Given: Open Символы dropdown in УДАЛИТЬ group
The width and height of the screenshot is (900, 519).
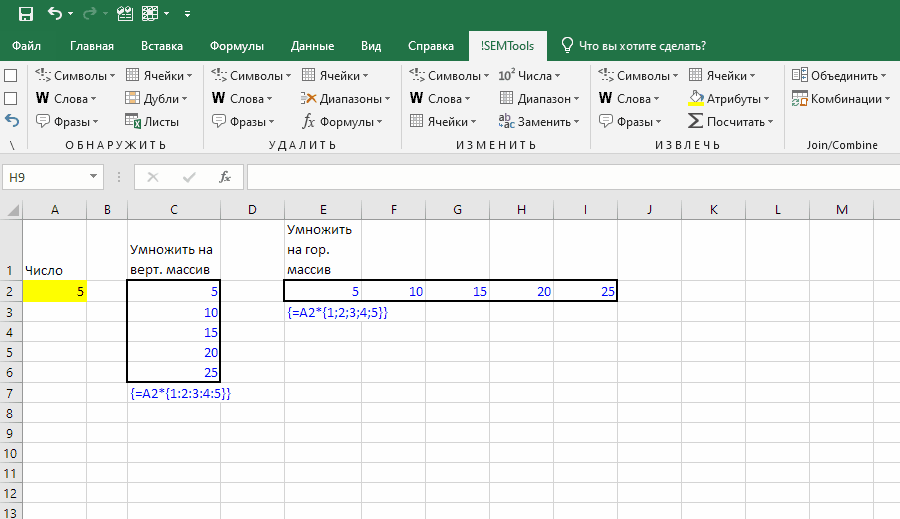Looking at the screenshot, I should click(x=251, y=76).
